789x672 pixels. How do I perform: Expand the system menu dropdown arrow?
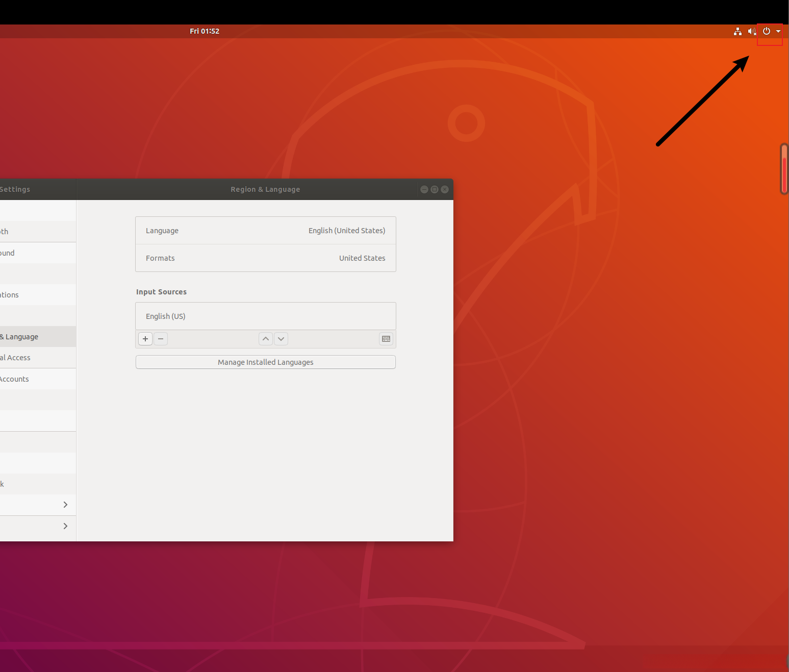(778, 32)
